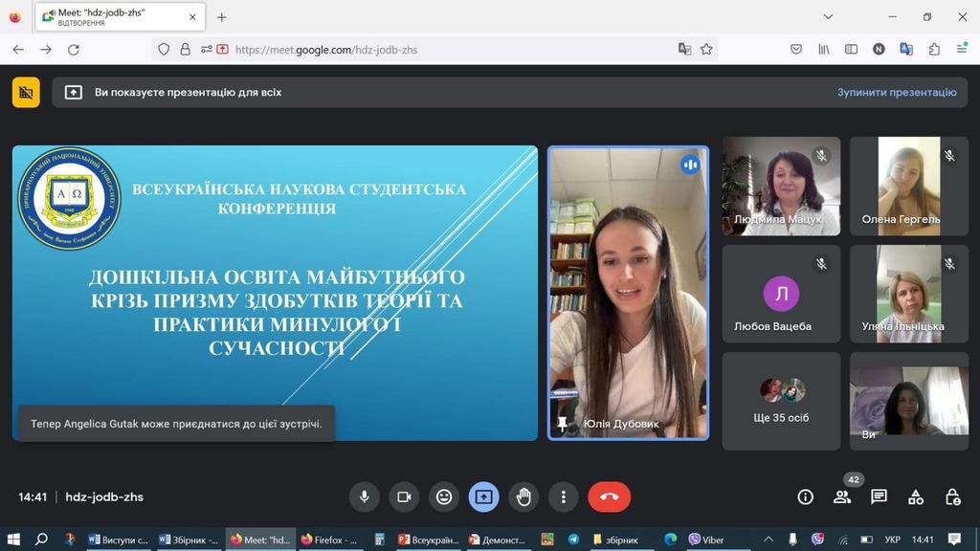
Task: Open the more options three-dot menu
Action: pos(564,496)
